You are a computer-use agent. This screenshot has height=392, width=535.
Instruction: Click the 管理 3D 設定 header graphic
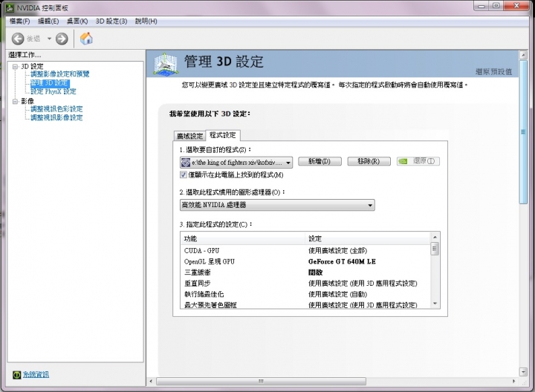165,64
